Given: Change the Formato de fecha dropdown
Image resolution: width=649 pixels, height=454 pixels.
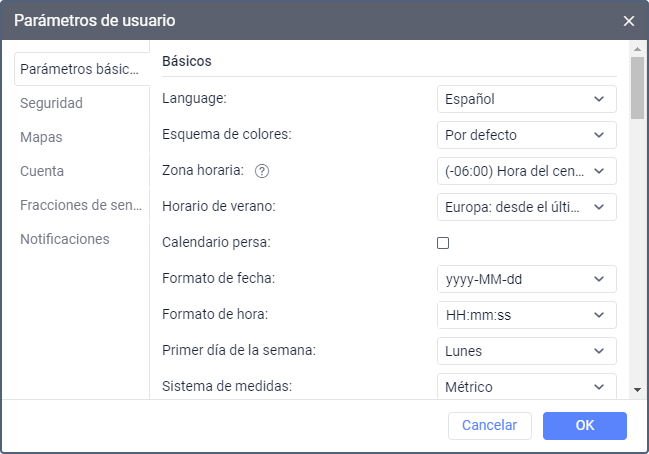Looking at the screenshot, I should 526,279.
